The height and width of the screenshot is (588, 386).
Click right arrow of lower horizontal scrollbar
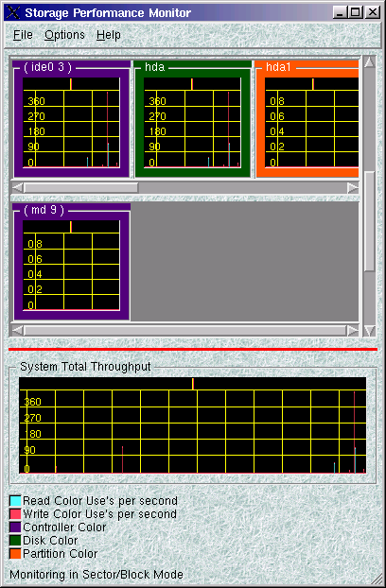353,331
